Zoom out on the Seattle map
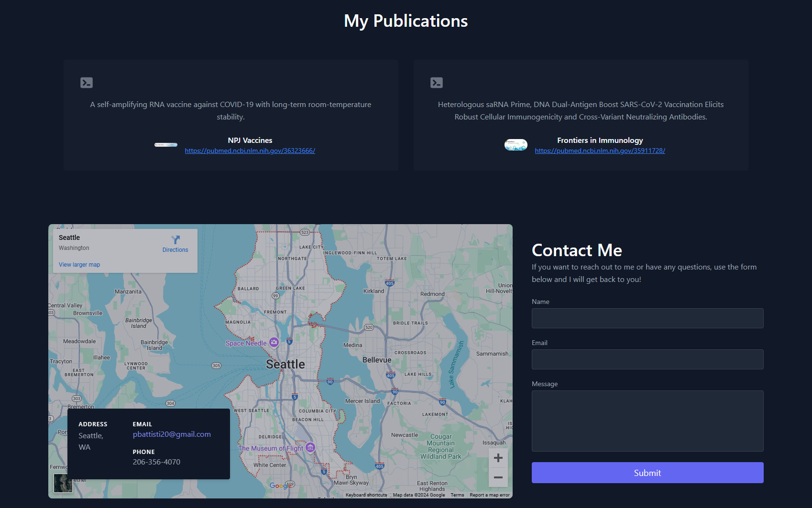Screen dimensions: 812x508 pos(498,477)
